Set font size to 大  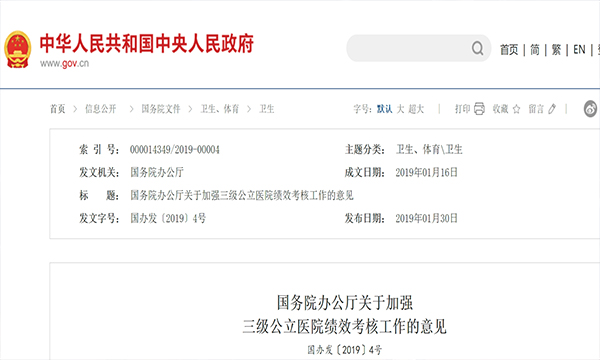pyautogui.click(x=400, y=109)
